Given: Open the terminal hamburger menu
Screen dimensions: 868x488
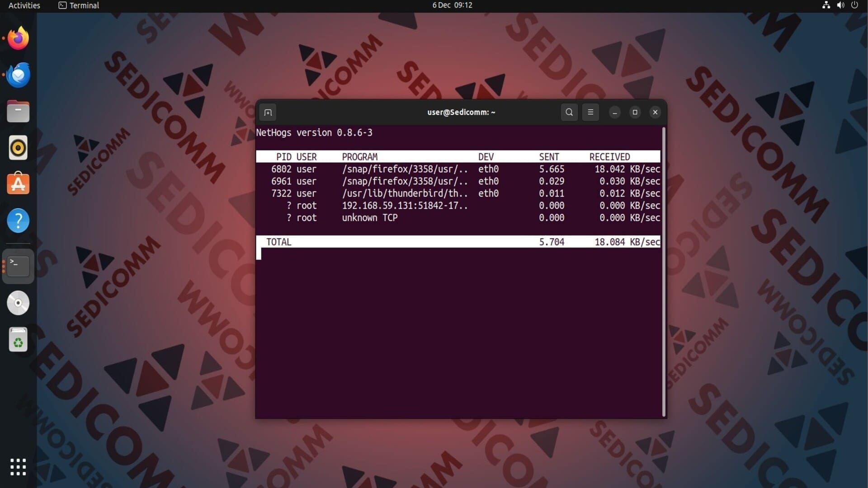Looking at the screenshot, I should coord(590,112).
